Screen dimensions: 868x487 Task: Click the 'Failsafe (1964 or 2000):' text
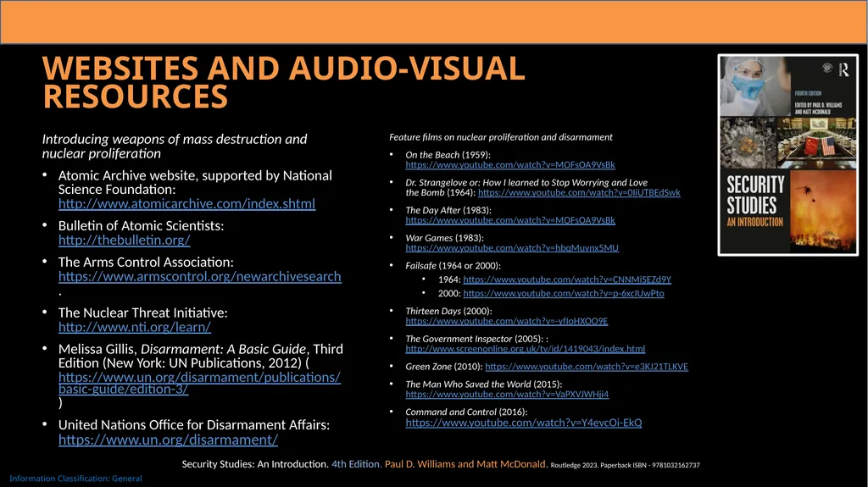(x=453, y=266)
